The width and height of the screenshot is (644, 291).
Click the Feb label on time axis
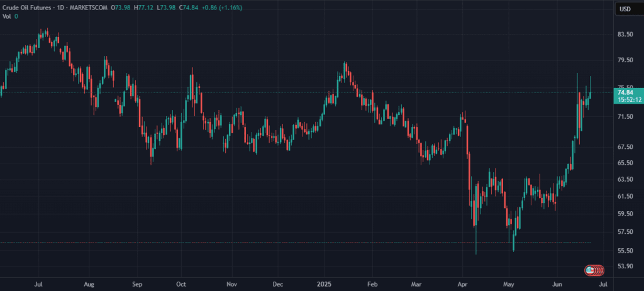372,284
